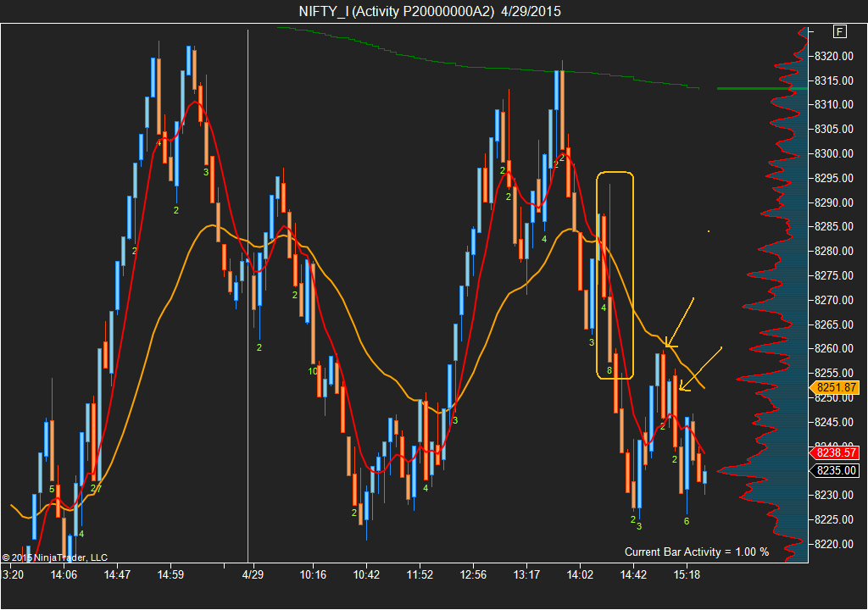Click the red 8238.57 price marker
The width and height of the screenshot is (868, 610).
(835, 452)
